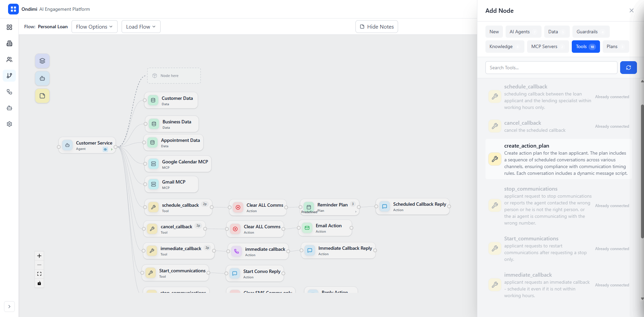Viewport: 644px width, 317px height.
Task: Open the flows branch icon in sidebar
Action: click(9, 76)
